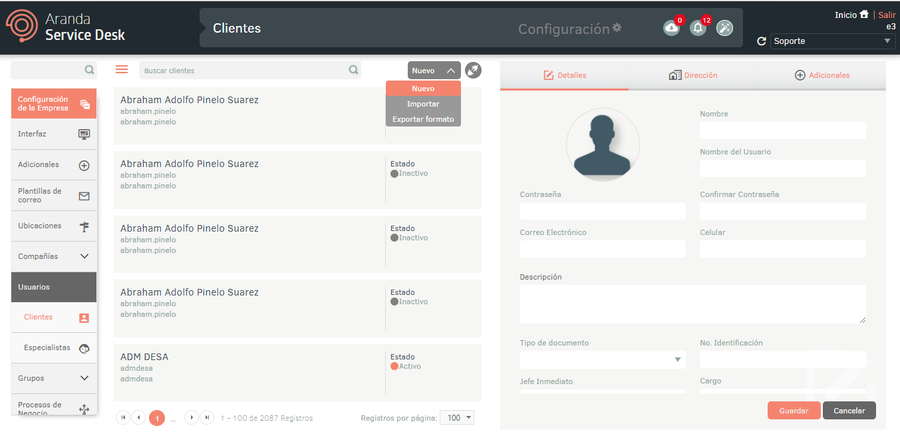Viewport: 900px width, 432px height.
Task: Click the magnifier icon in Buscar clientes
Action: tap(353, 71)
